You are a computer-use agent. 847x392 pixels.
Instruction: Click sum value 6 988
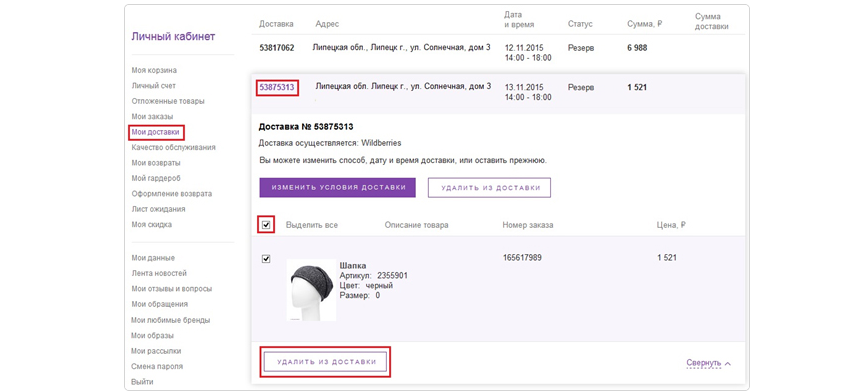[x=637, y=48]
